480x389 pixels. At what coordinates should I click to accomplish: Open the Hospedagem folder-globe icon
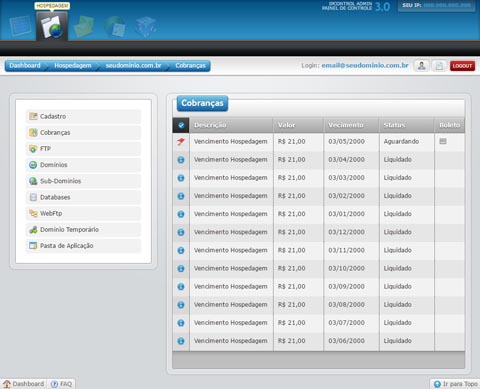click(52, 26)
